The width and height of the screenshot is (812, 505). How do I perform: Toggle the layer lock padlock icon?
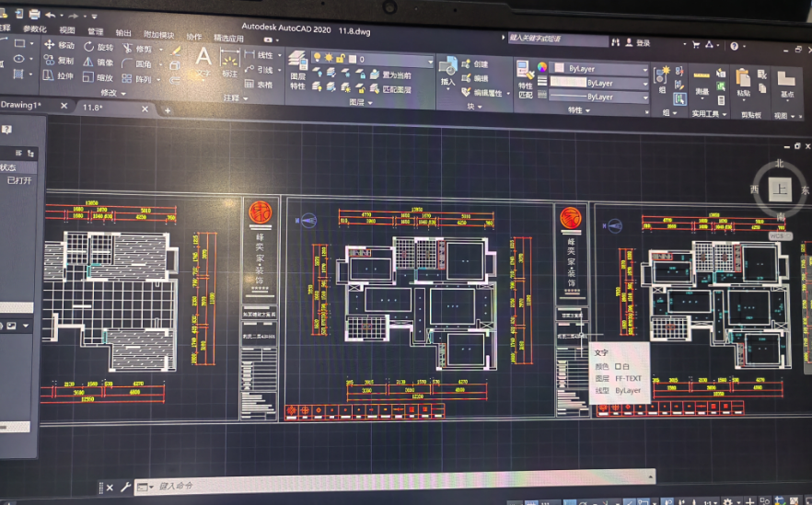pyautogui.click(x=339, y=58)
